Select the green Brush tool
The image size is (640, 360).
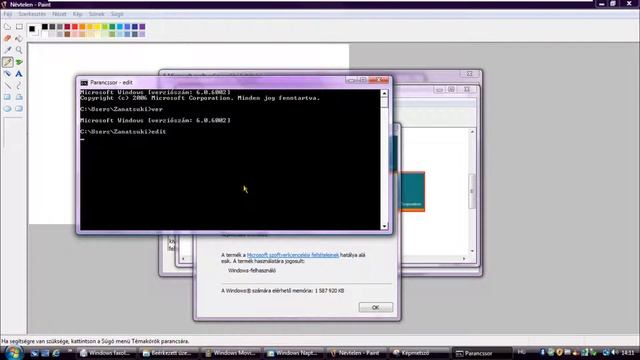click(19, 62)
